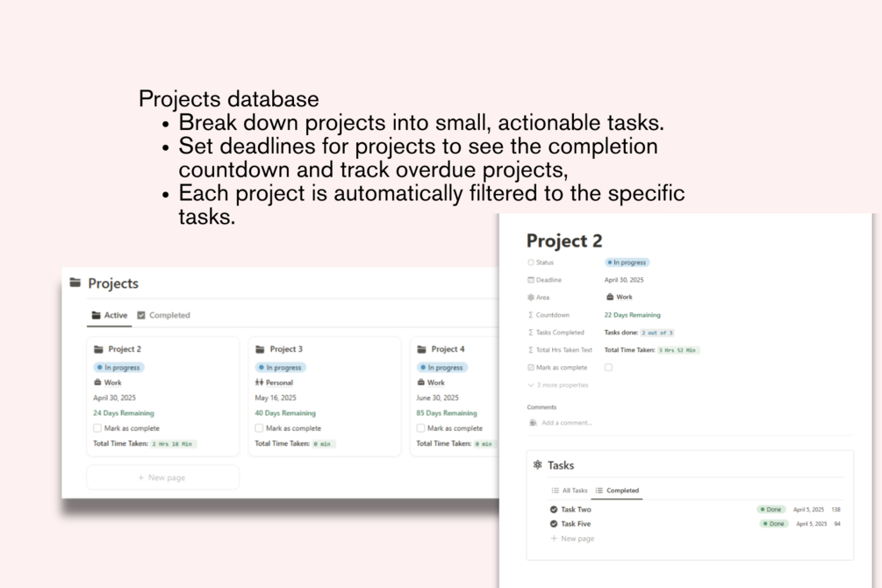
Task: Click the Status property icon in Project 2
Action: pyautogui.click(x=531, y=262)
